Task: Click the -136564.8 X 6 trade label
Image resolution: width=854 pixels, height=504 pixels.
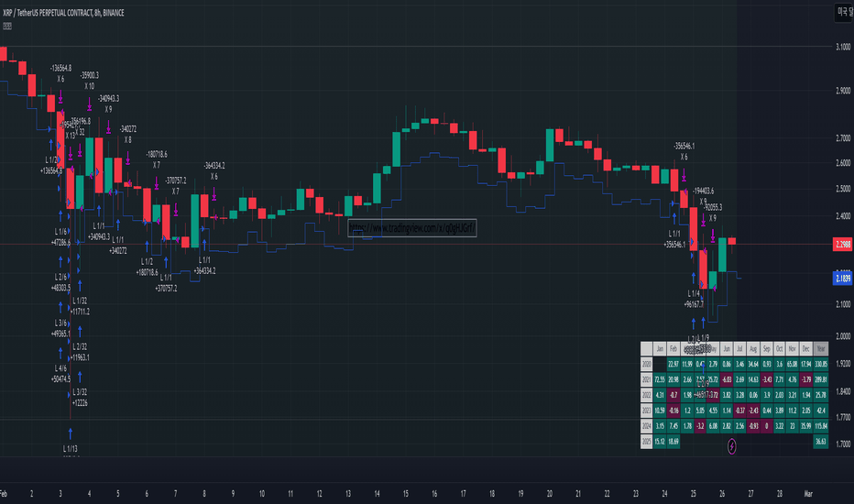Action: [x=60, y=73]
